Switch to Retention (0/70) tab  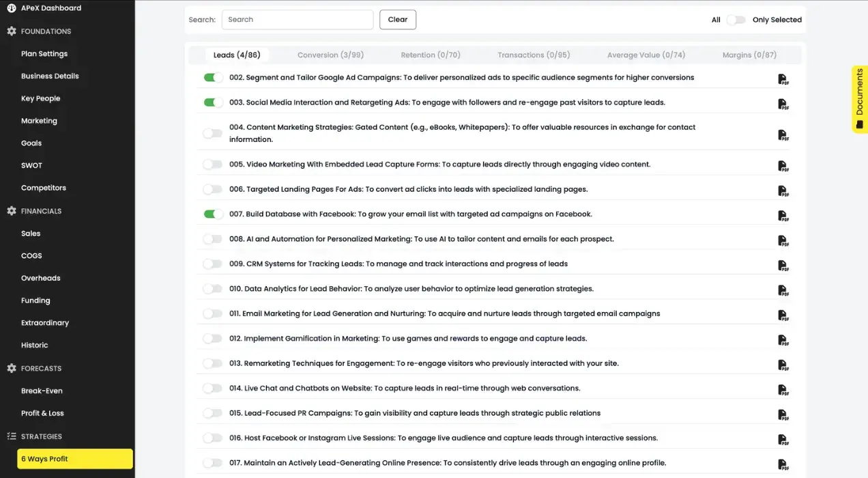pyautogui.click(x=431, y=55)
